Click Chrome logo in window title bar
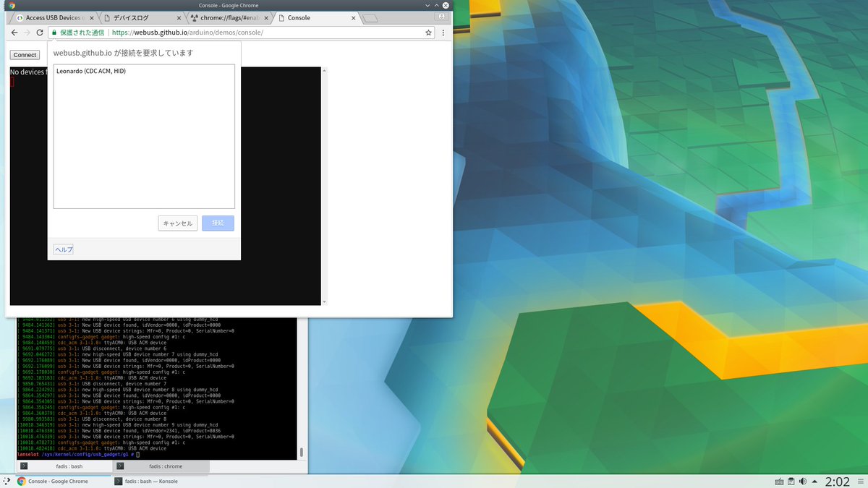 [12, 5]
